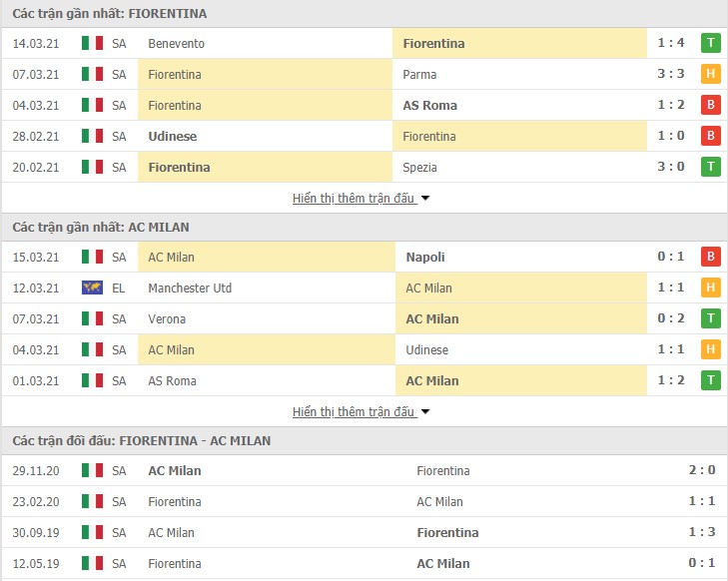Click the 2:0 score of 29.11.20 match
The width and height of the screenshot is (728, 581).
pos(701,470)
